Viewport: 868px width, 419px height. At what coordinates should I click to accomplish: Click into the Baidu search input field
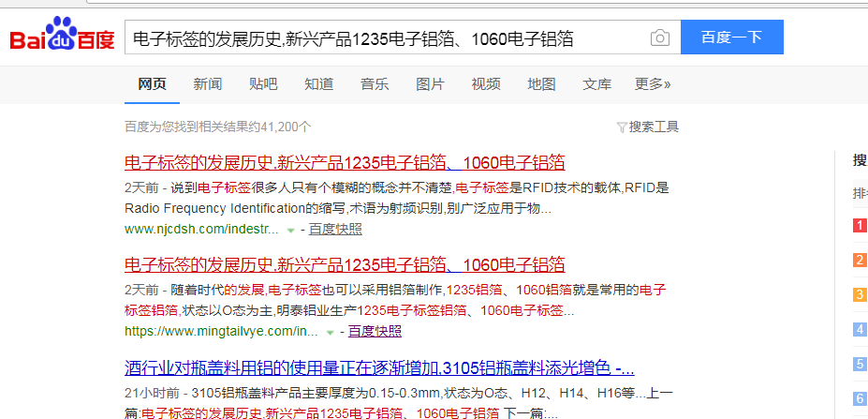[x=388, y=37]
